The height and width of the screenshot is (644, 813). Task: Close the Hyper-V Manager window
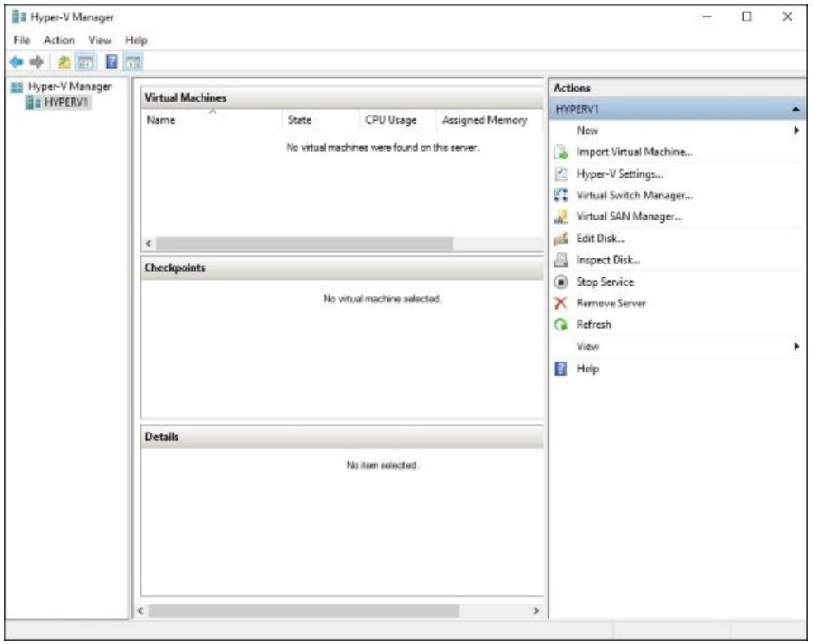click(x=787, y=17)
